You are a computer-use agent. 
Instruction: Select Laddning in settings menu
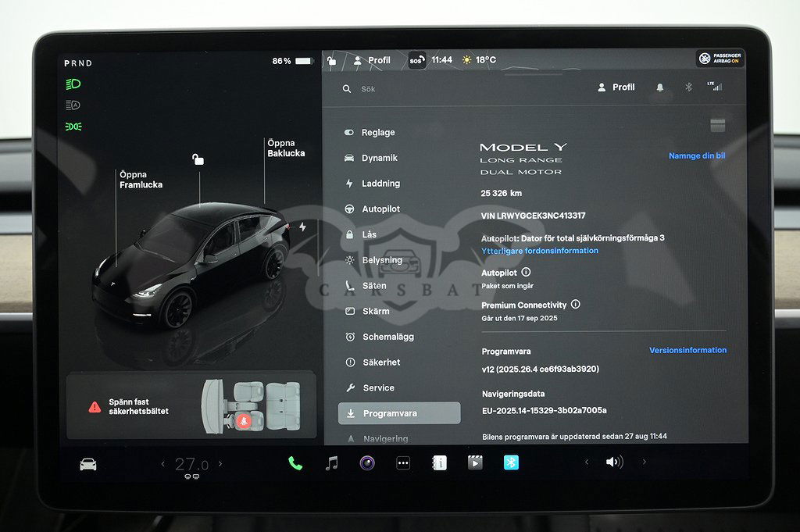click(380, 184)
